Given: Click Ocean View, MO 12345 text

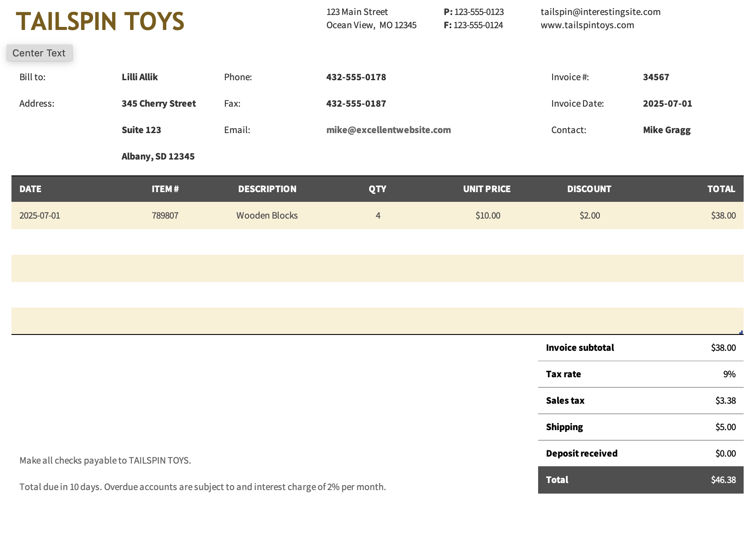Looking at the screenshot, I should coord(371,25).
